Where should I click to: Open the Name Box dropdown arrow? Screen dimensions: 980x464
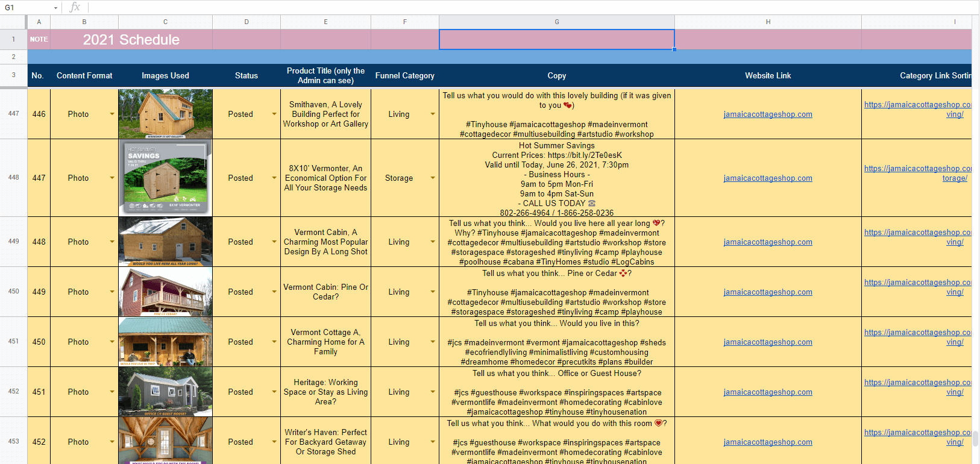pos(55,8)
